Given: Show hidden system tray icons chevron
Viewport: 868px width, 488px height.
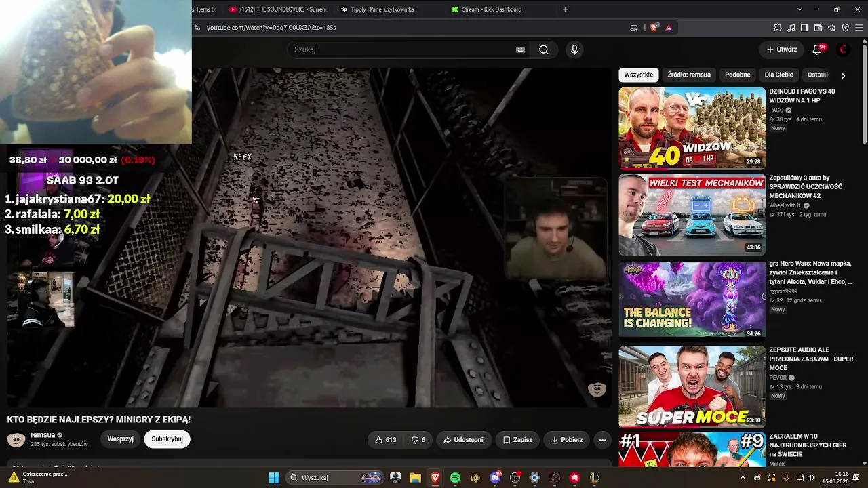Looking at the screenshot, I should pyautogui.click(x=743, y=478).
